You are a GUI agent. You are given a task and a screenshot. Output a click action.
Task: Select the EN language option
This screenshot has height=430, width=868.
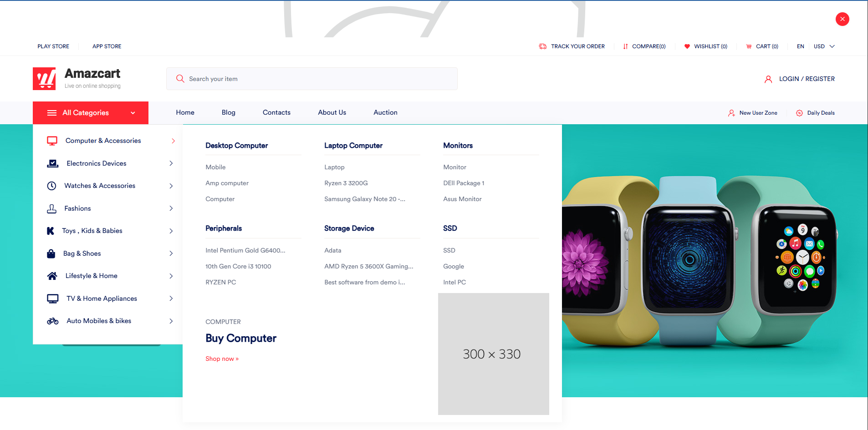pos(801,46)
